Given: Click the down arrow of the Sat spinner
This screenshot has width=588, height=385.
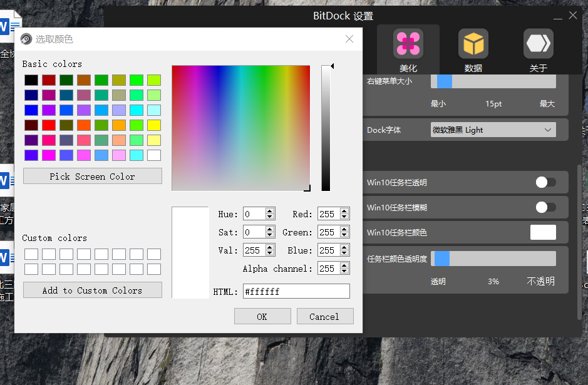Looking at the screenshot, I should click(270, 235).
